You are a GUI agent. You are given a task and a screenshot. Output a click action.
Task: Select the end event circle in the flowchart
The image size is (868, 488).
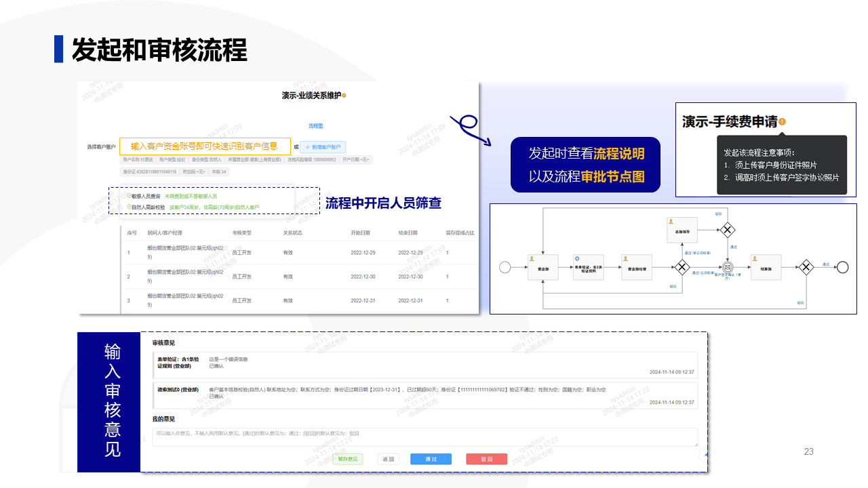coord(842,267)
